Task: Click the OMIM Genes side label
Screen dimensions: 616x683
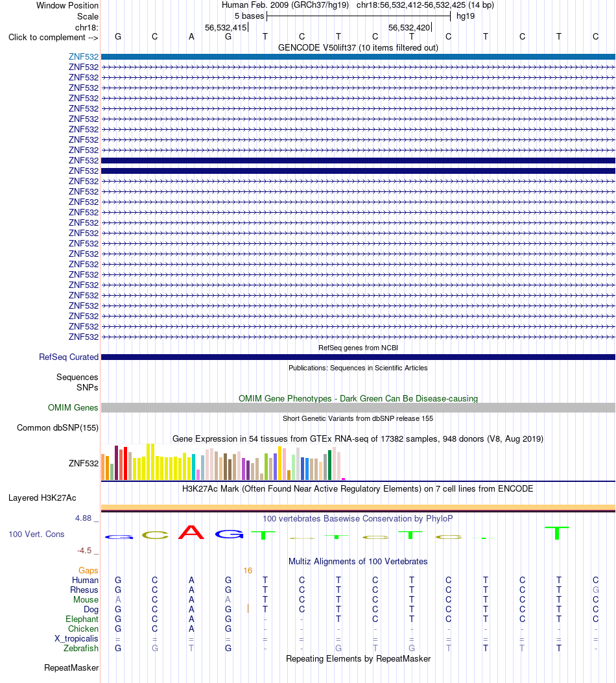Action: pos(73,408)
